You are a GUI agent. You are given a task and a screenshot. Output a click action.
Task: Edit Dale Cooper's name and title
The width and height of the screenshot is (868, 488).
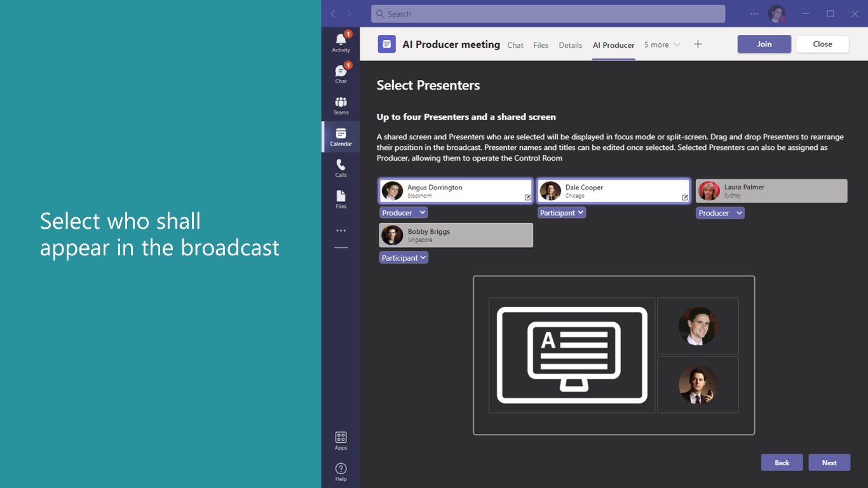[685, 198]
